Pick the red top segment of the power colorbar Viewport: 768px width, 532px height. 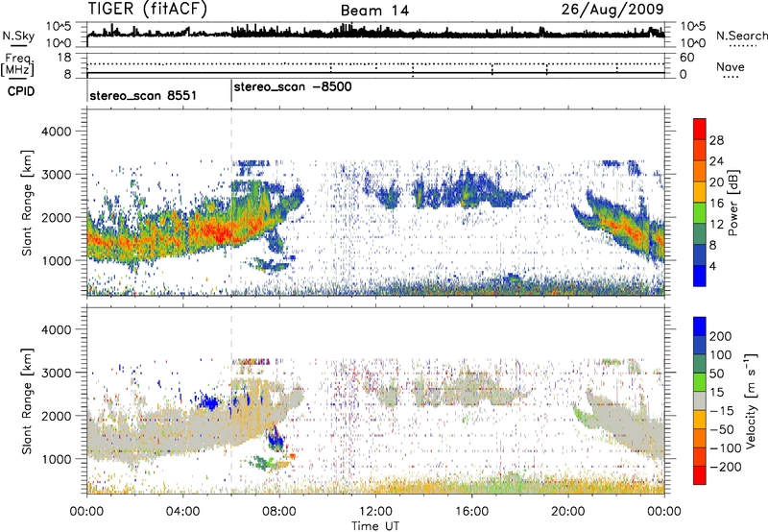click(x=700, y=130)
